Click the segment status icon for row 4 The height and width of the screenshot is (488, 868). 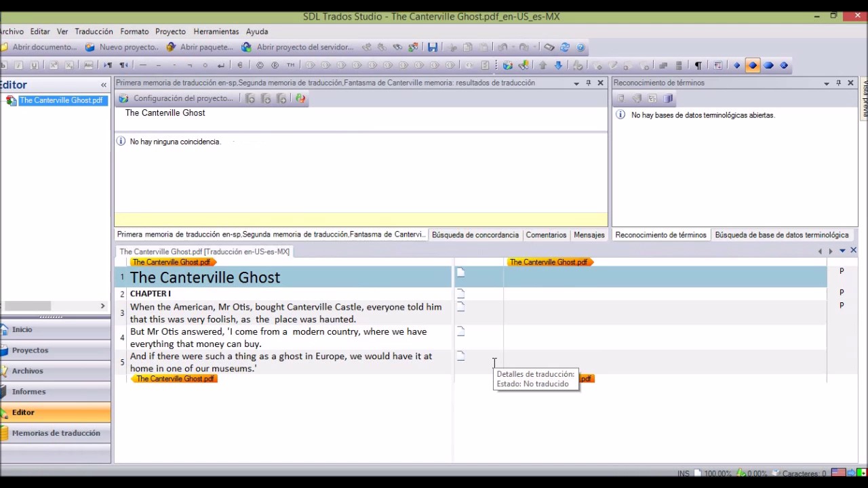460,331
